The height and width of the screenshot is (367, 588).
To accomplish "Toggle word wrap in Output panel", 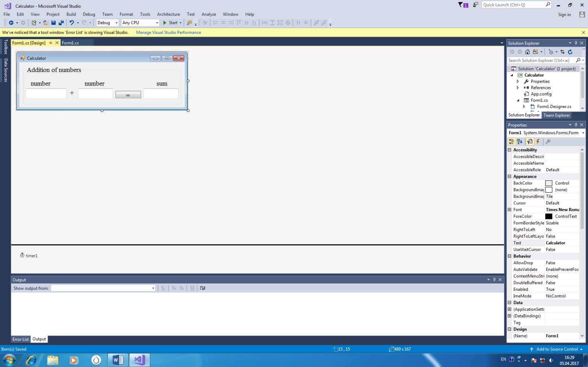I will pos(202,288).
